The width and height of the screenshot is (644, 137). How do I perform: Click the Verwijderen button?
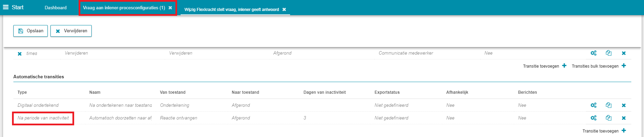pyautogui.click(x=71, y=31)
